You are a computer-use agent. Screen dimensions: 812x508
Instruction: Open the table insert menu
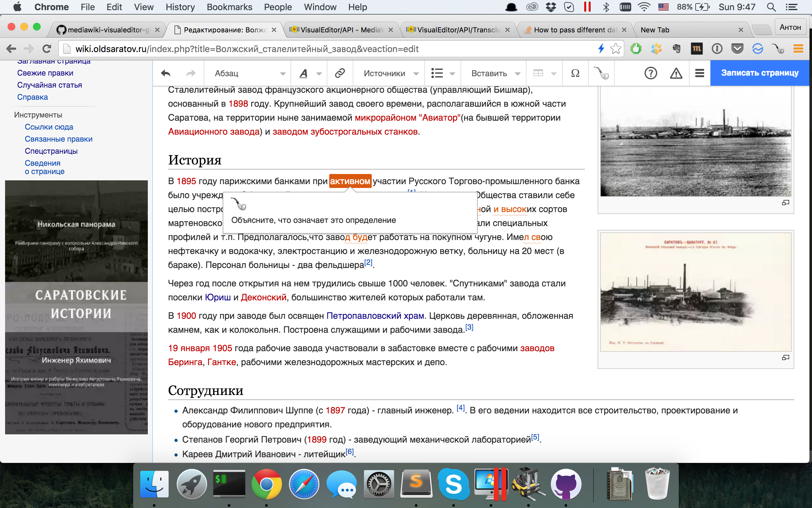544,73
